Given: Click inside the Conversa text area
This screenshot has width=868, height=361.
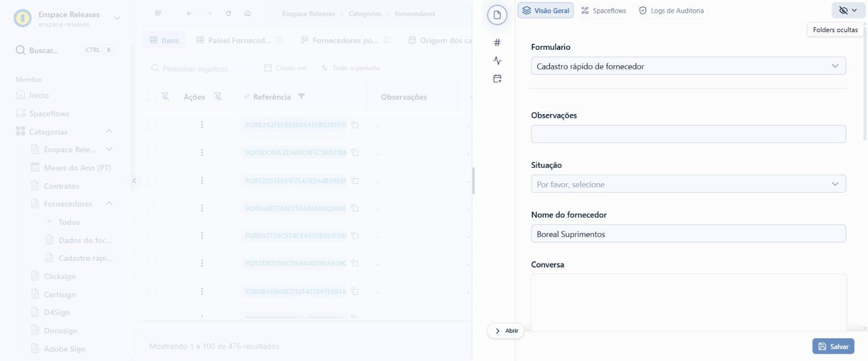Looking at the screenshot, I should [688, 302].
